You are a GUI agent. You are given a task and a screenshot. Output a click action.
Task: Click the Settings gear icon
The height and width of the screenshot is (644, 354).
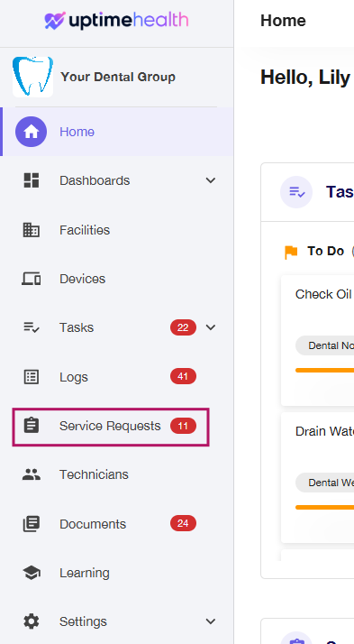click(32, 621)
